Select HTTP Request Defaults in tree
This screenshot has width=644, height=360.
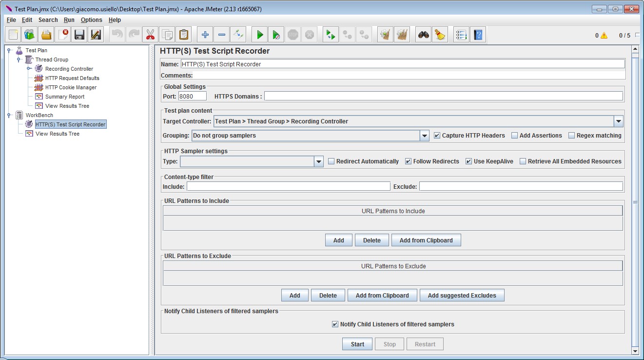tap(72, 78)
